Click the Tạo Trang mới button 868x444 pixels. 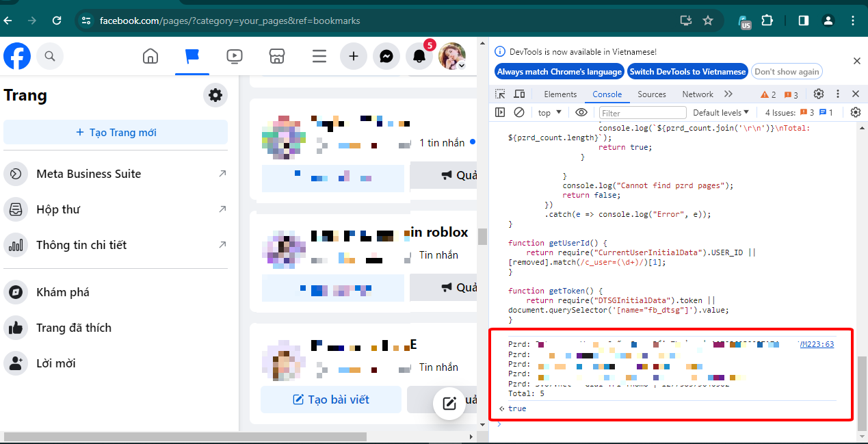pyautogui.click(x=116, y=132)
